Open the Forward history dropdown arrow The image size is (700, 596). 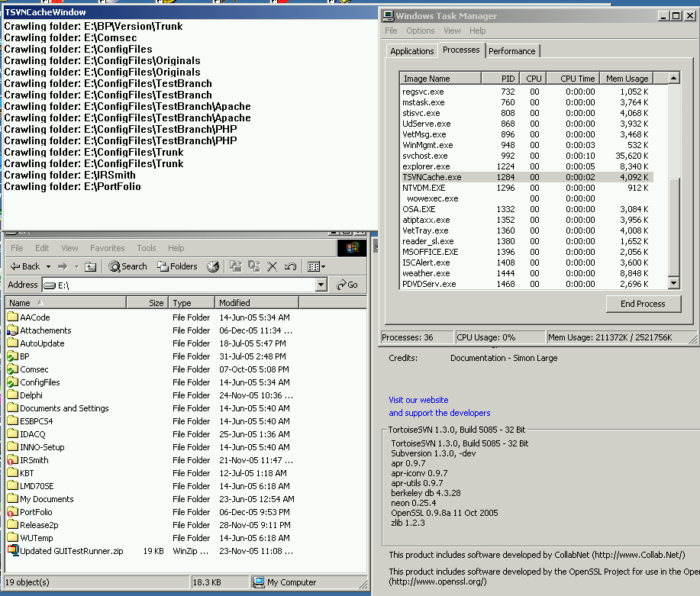tap(77, 266)
